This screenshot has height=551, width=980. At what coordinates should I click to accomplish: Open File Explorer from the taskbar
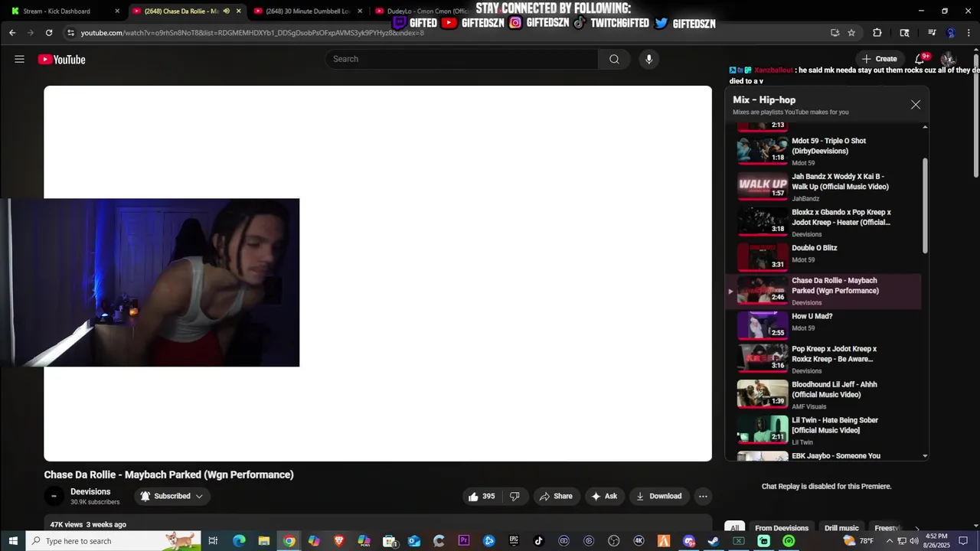tap(264, 541)
